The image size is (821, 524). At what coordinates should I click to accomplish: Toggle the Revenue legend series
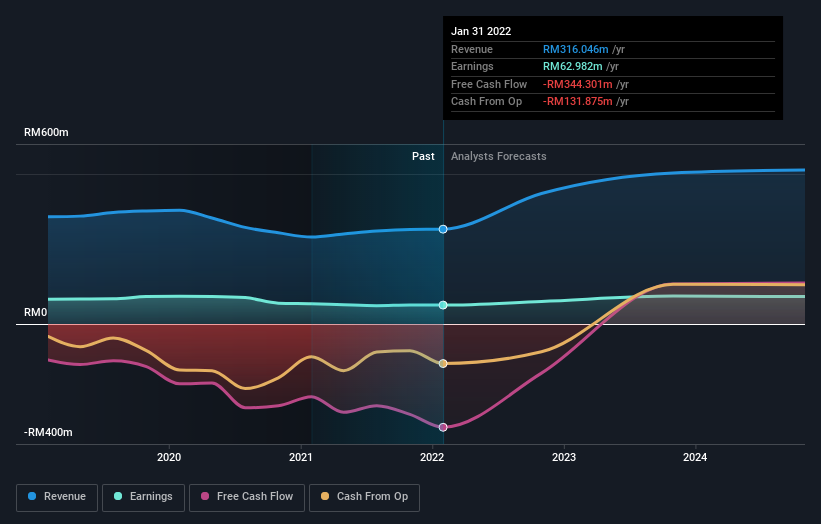pyautogui.click(x=57, y=497)
